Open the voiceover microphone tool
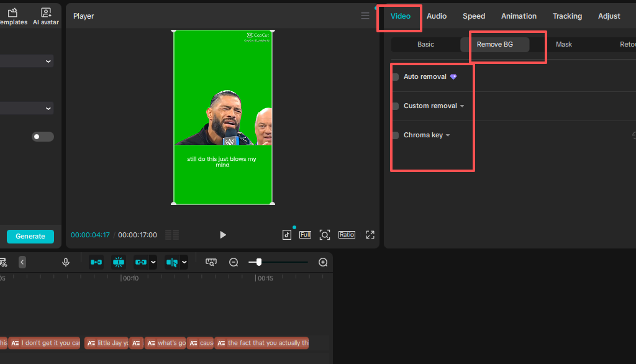The image size is (636, 364). coord(66,262)
